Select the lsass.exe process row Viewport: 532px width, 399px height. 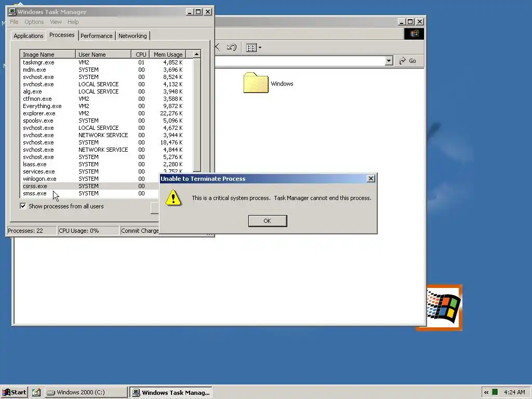106,164
